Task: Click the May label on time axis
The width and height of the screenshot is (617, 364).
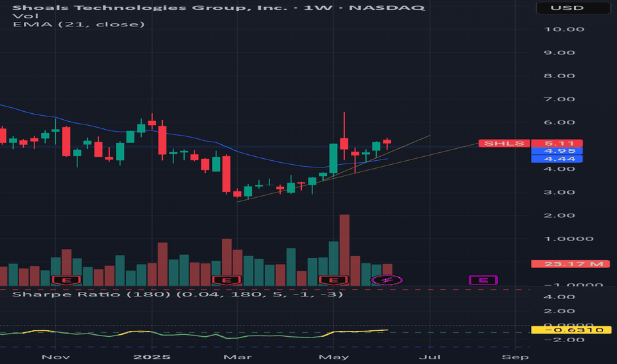Action: (334, 357)
